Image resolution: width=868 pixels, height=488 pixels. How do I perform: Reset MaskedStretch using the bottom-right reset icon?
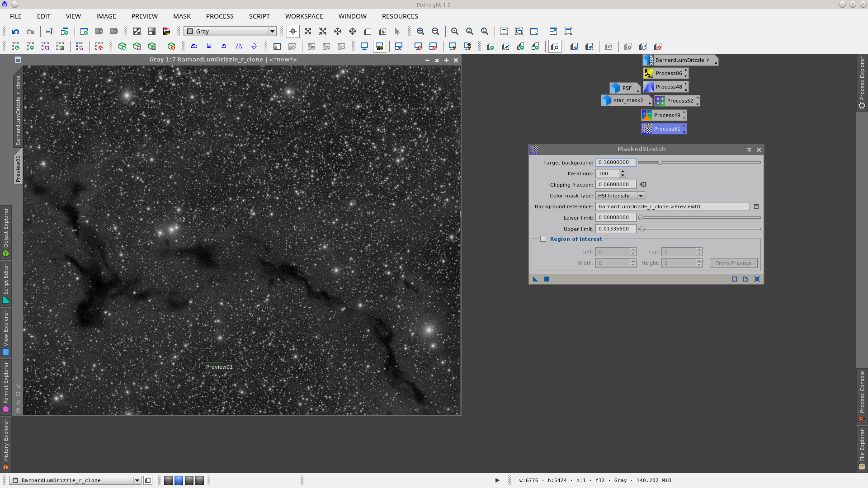click(757, 279)
